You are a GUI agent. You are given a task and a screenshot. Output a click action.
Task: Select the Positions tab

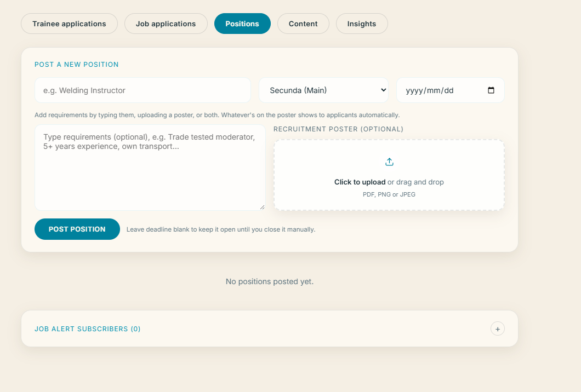click(x=242, y=24)
